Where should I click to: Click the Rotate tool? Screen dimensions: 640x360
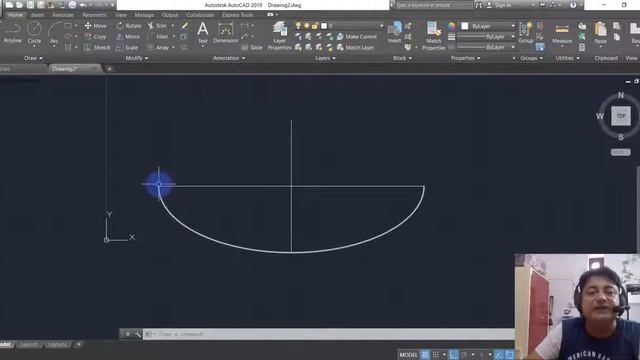pos(129,26)
